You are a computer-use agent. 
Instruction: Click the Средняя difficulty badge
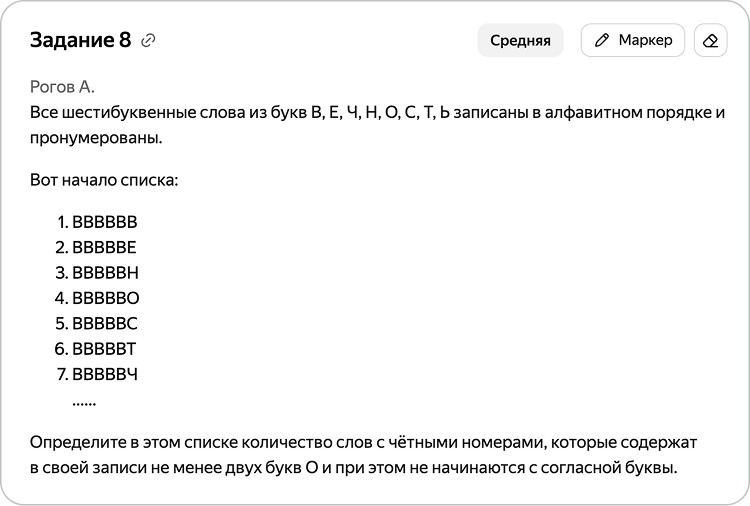click(520, 40)
